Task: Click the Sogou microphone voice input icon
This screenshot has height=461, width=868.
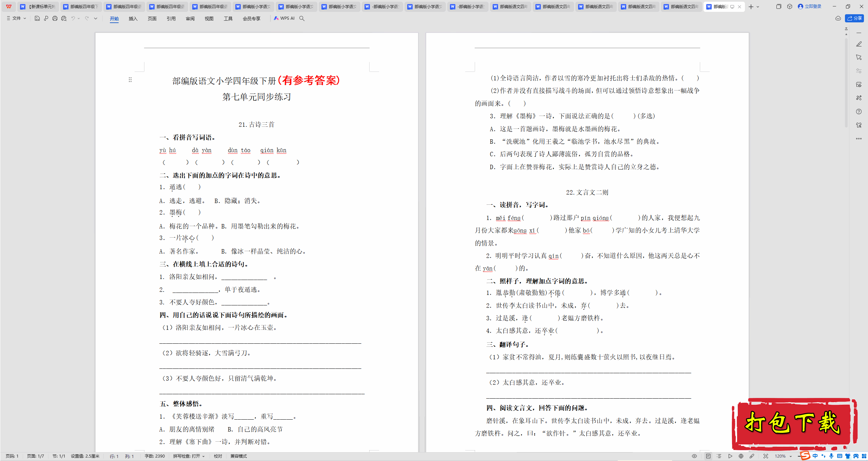Action: point(831,456)
